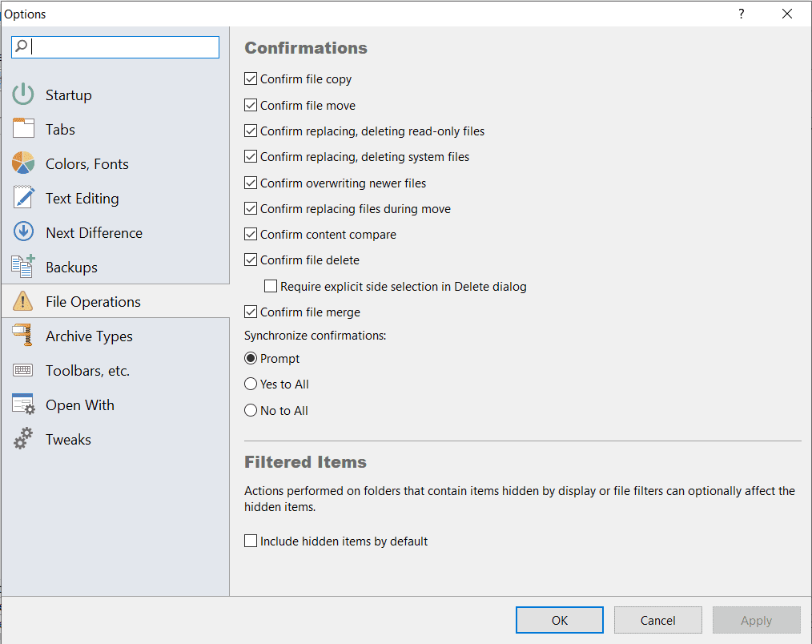Click the Next Difference arrow icon
The width and height of the screenshot is (812, 644).
click(x=23, y=232)
